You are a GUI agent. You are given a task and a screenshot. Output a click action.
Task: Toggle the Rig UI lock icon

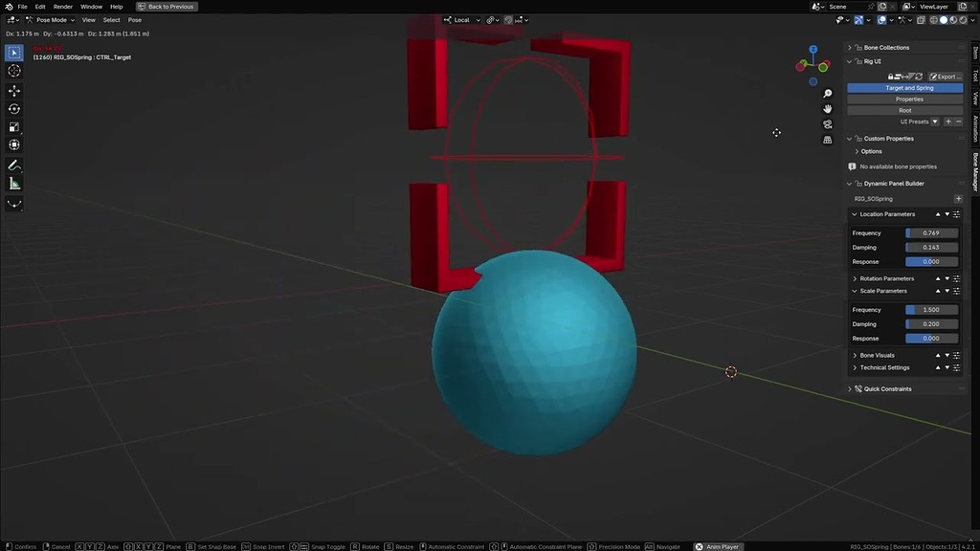(x=891, y=77)
